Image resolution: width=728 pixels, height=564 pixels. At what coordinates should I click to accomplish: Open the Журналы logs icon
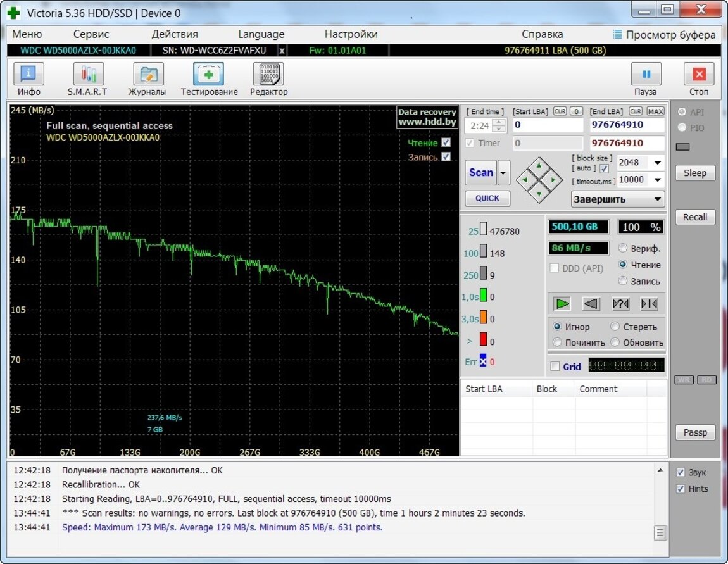pos(147,75)
